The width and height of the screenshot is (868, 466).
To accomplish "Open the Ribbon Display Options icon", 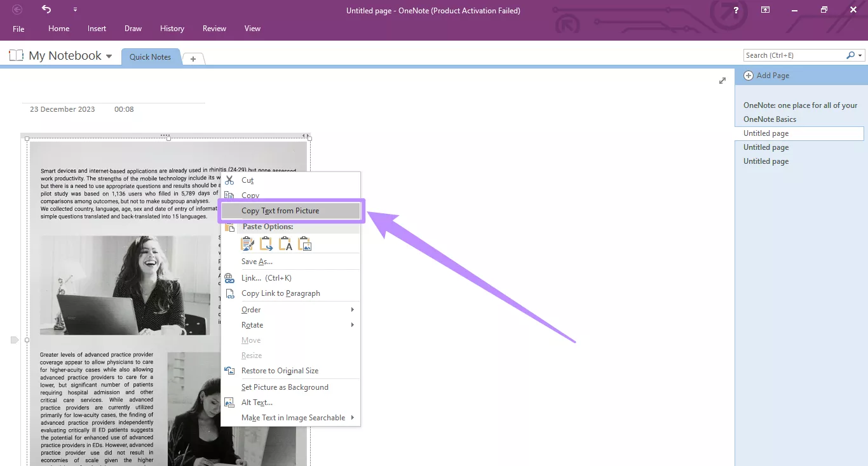I will pos(765,10).
